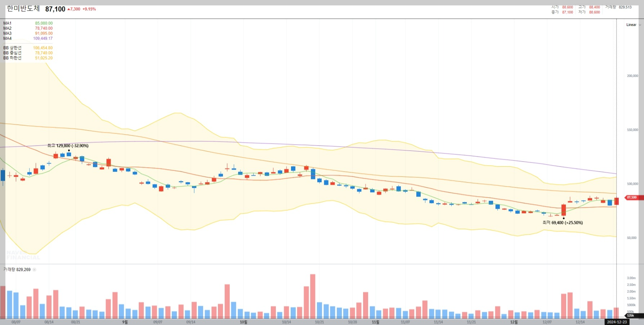Click the latest red candlestick at chart's right edge
This screenshot has width=644, height=325.
tap(617, 201)
